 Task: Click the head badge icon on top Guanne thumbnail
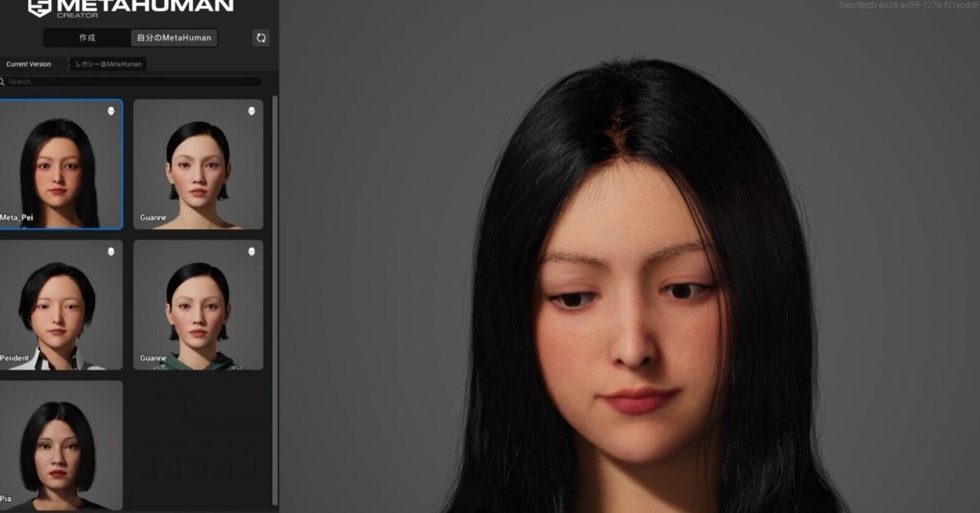click(251, 111)
